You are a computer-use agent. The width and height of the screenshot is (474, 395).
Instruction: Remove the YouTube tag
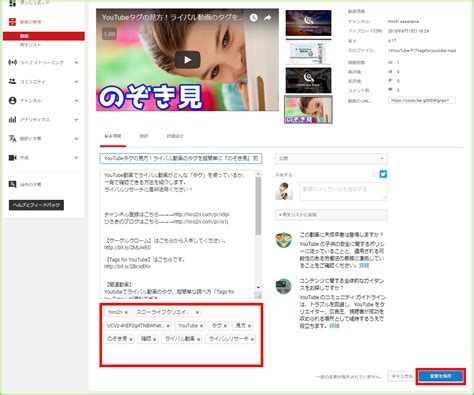201,326
